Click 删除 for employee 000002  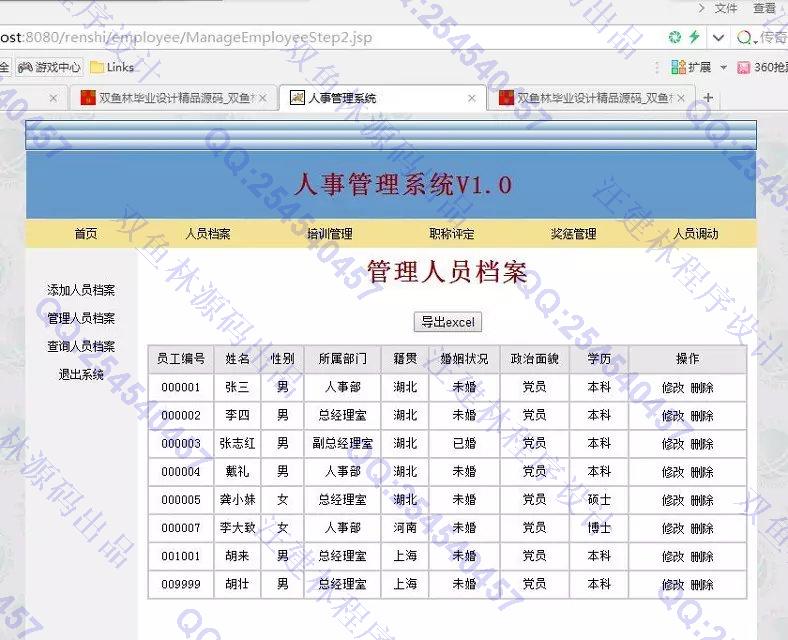702,415
